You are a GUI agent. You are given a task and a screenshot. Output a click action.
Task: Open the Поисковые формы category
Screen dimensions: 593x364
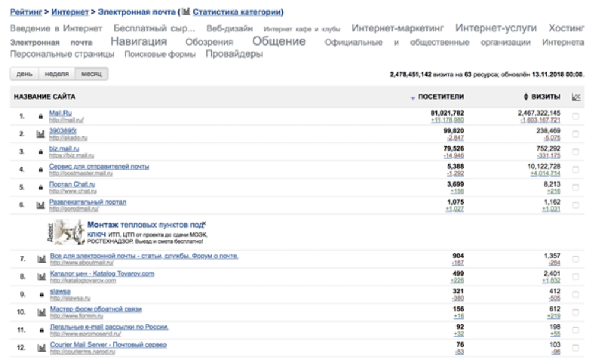click(x=160, y=55)
